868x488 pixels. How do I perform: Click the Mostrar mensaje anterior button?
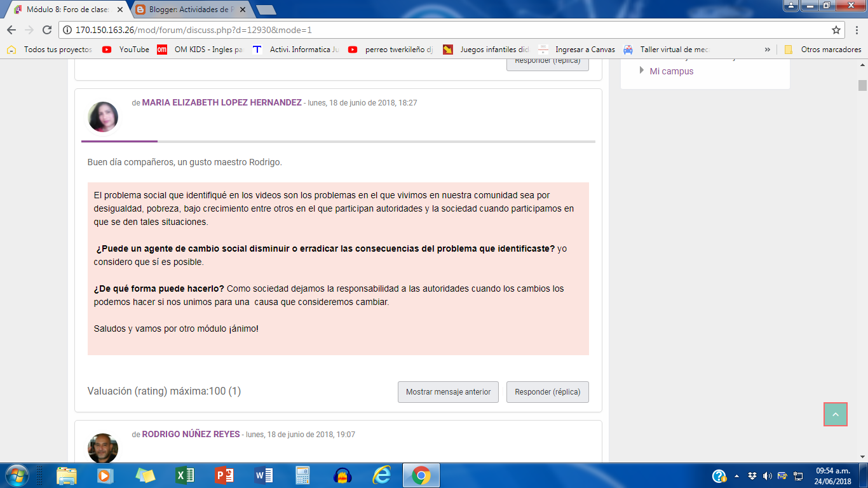click(448, 392)
